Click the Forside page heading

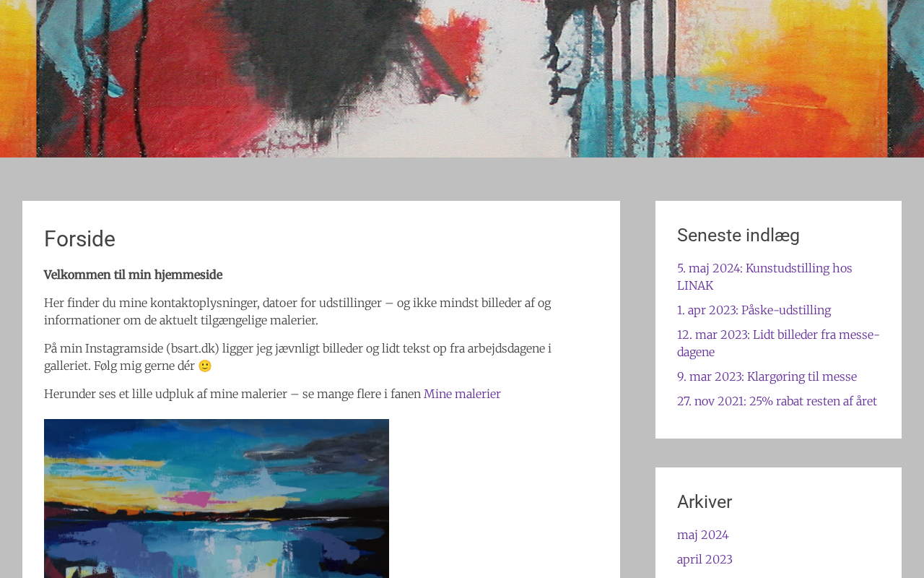[x=79, y=239]
